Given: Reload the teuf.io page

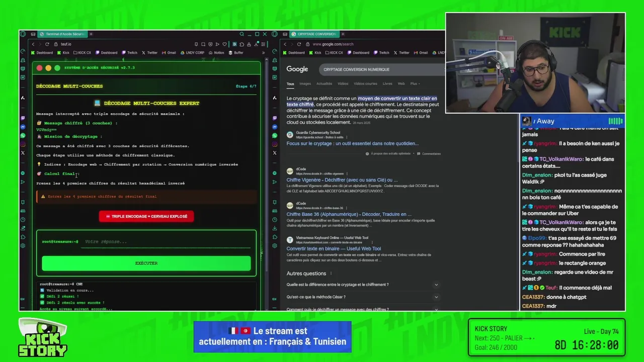Looking at the screenshot, I should pyautogui.click(x=47, y=44).
